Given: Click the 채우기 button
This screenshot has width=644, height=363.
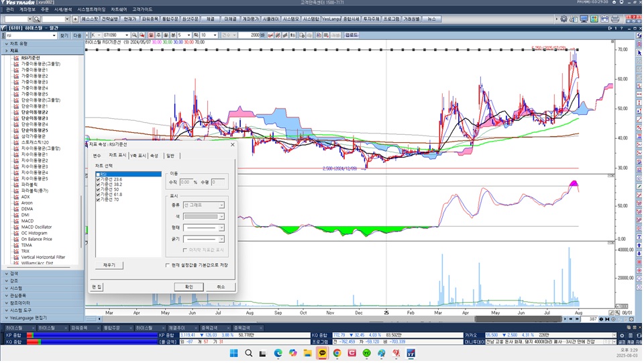Looking at the screenshot, I should [109, 265].
